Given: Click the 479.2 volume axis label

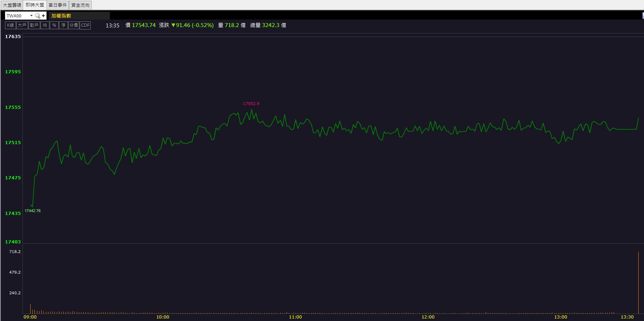Looking at the screenshot, I should pos(15,272).
